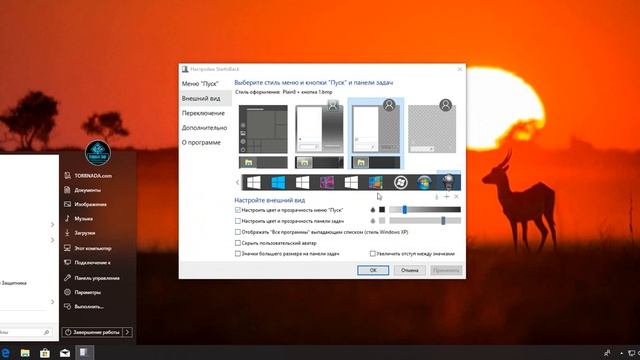Click the color droplet for Start menu color
This screenshot has height=360, width=640.
click(373, 210)
